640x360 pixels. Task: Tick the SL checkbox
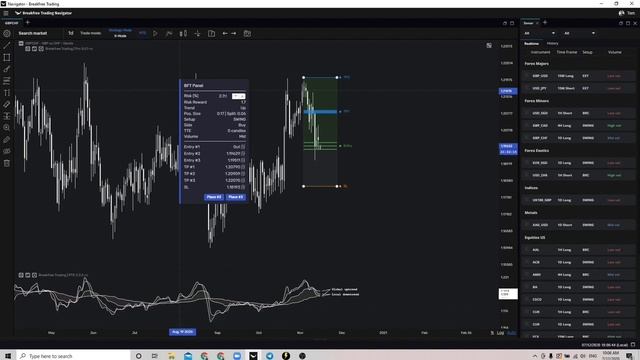tap(243, 187)
